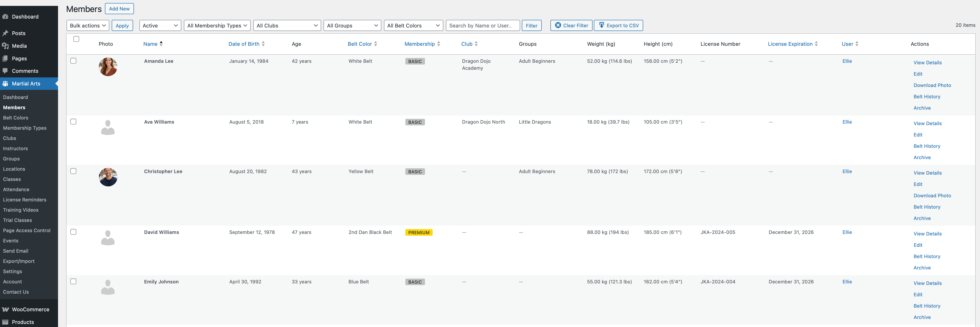Open the Bulk actions dropdown

[87, 25]
